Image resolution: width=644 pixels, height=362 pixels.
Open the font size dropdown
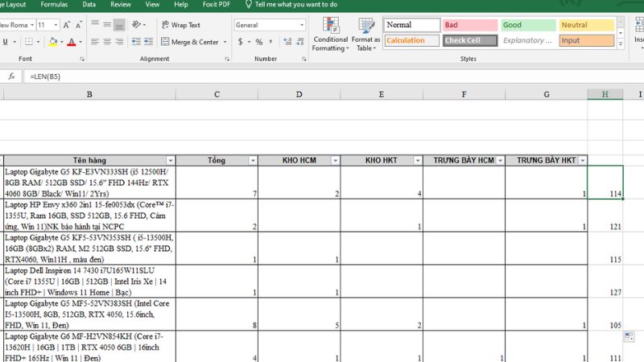click(56, 25)
